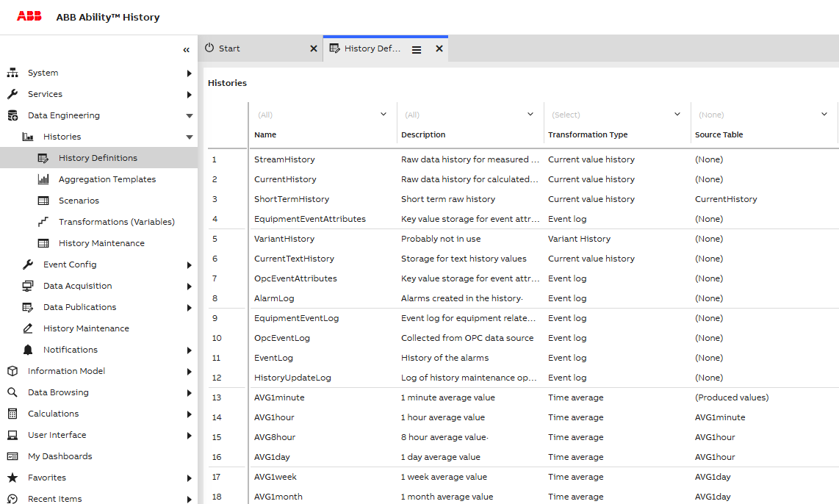Open the Source Table filter dropdown
This screenshot has height=504, width=839.
[x=824, y=114]
